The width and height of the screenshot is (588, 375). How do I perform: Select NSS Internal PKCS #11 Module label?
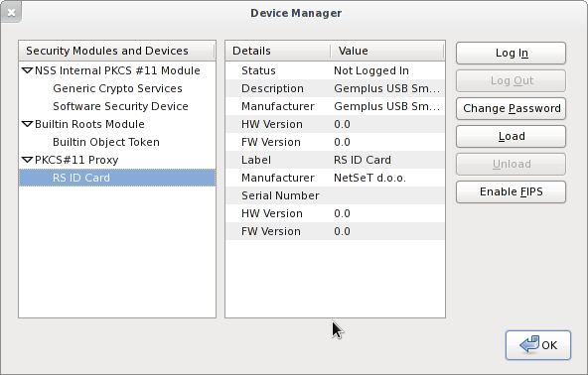tap(117, 70)
